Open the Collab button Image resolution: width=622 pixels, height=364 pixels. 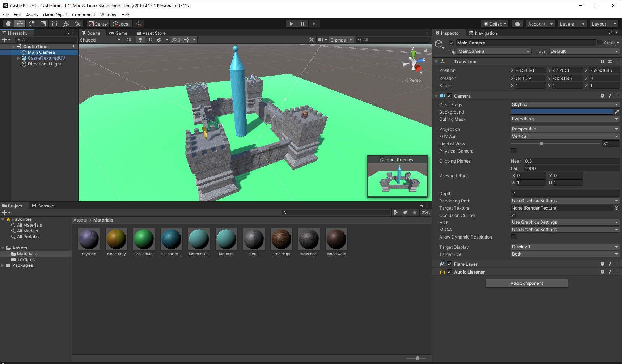point(495,24)
